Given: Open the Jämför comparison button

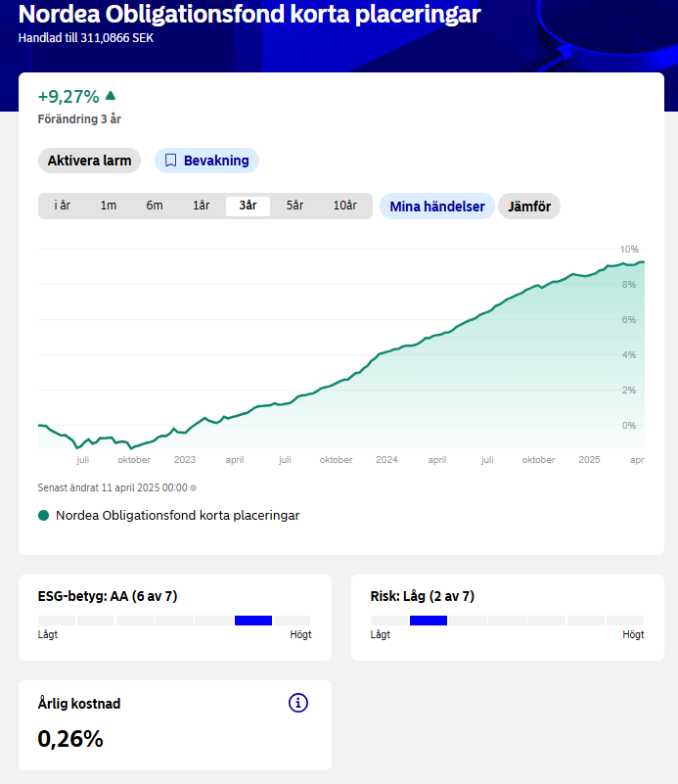Looking at the screenshot, I should 529,206.
